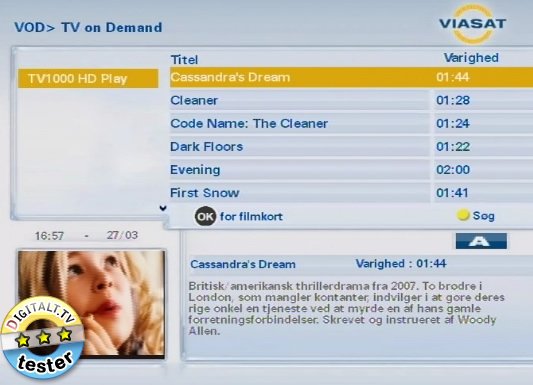
Task: Click the blue A rating badge
Action: coord(481,241)
